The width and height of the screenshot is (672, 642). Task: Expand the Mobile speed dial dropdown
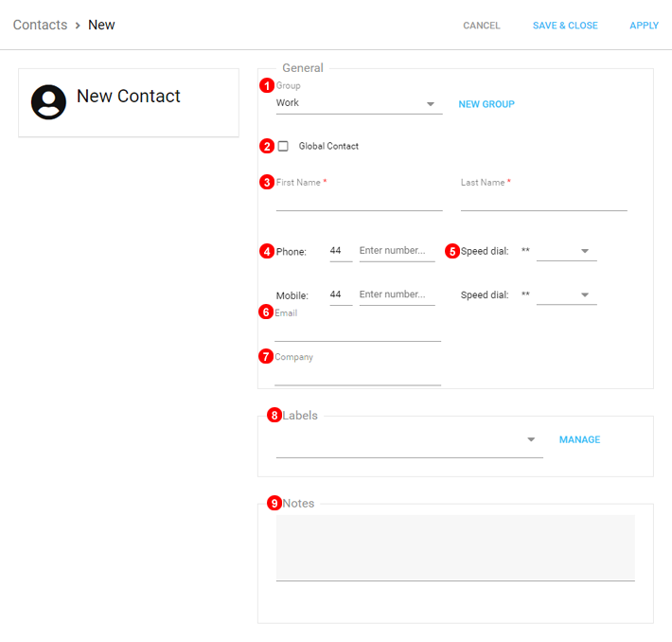coord(567,295)
